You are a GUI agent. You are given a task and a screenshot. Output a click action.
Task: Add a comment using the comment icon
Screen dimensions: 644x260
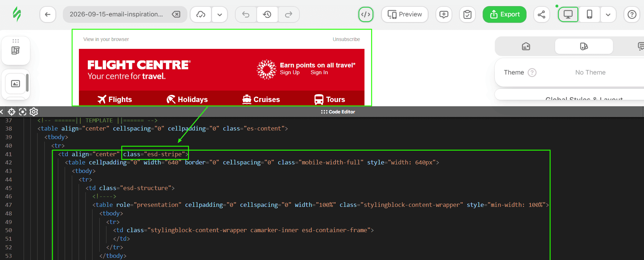pyautogui.click(x=444, y=14)
